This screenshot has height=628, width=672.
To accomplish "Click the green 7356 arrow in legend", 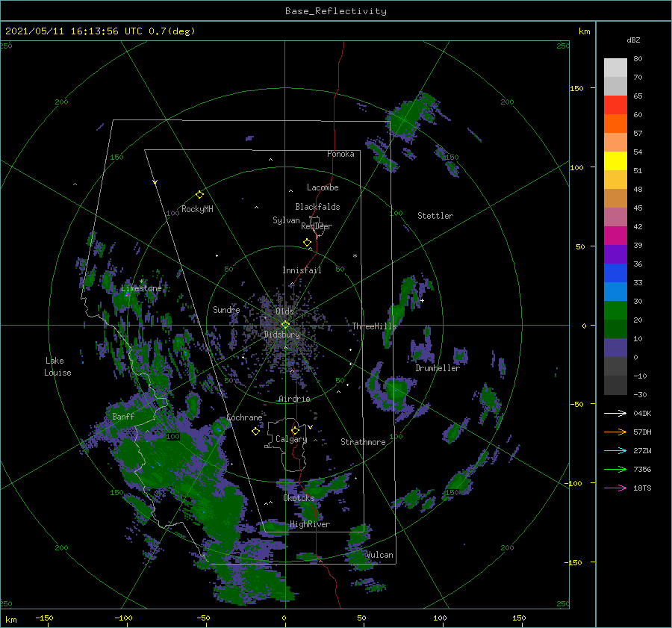I will point(615,470).
